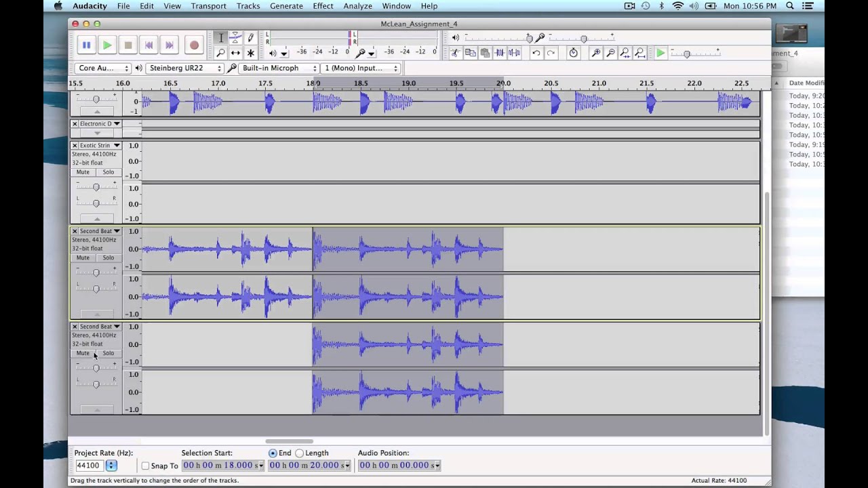The height and width of the screenshot is (488, 868).
Task: Select the pencil Draw tool
Action: 250,38
